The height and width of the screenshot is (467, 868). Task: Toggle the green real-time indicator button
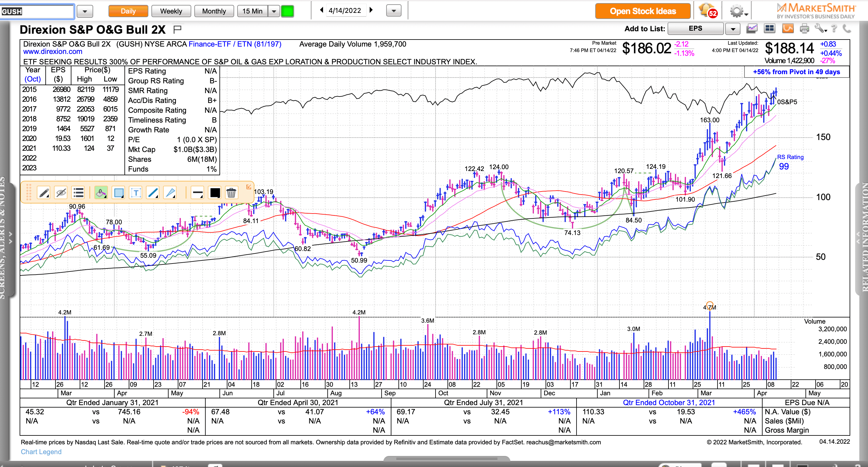[287, 11]
